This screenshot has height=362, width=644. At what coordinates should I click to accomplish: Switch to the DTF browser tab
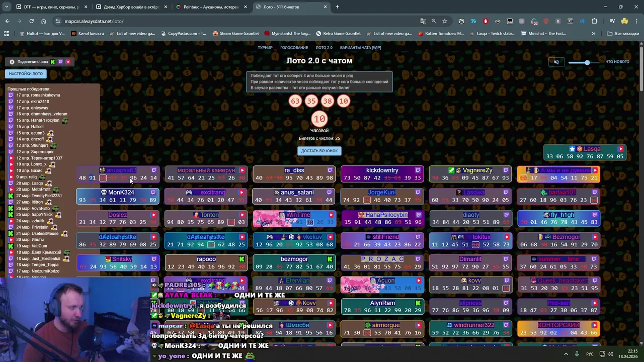pyautogui.click(x=51, y=7)
